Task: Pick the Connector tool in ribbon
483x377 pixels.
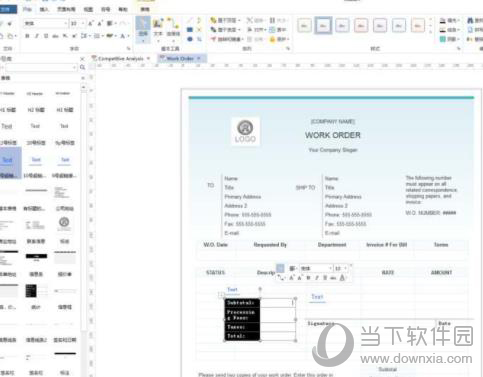Action: [173, 29]
